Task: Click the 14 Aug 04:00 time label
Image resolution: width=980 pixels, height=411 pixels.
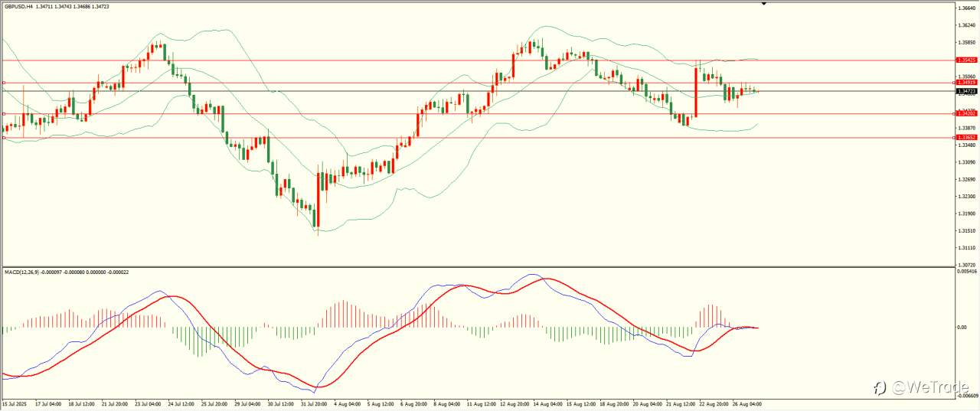Action: (x=547, y=403)
